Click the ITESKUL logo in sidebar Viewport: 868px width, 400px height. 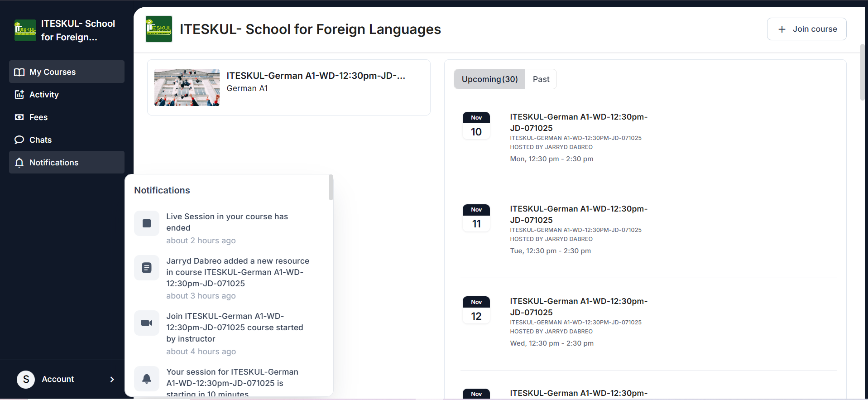(25, 30)
